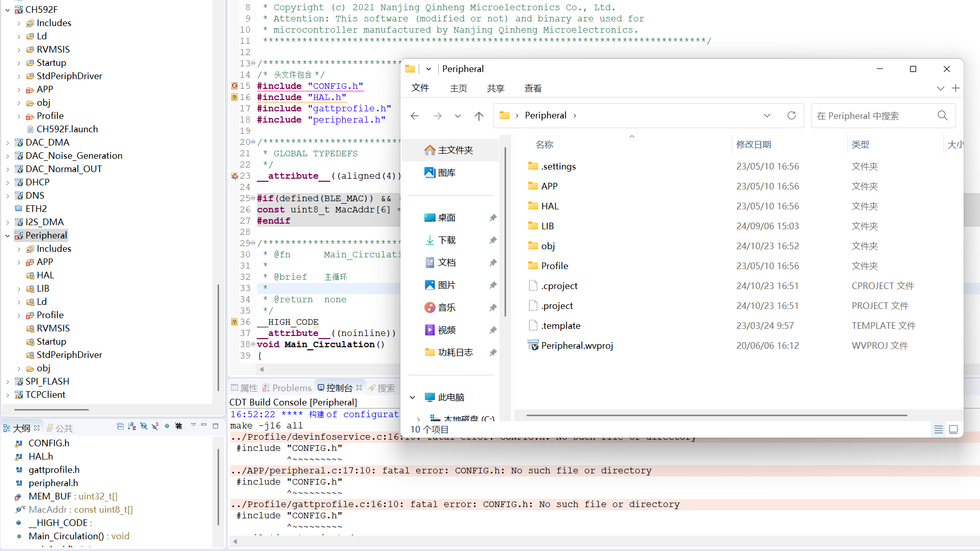
Task: Expand the Explorer ribbon chevron
Action: [x=941, y=88]
